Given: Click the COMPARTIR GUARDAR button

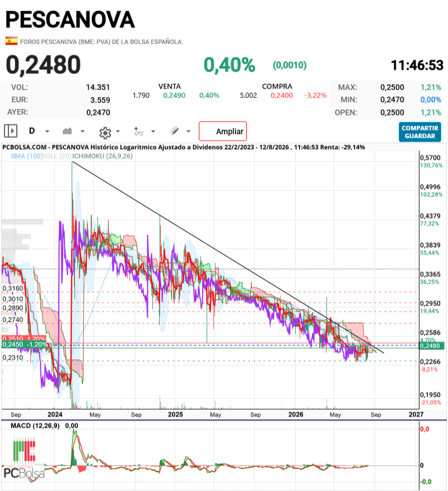Looking at the screenshot, I should 420,132.
